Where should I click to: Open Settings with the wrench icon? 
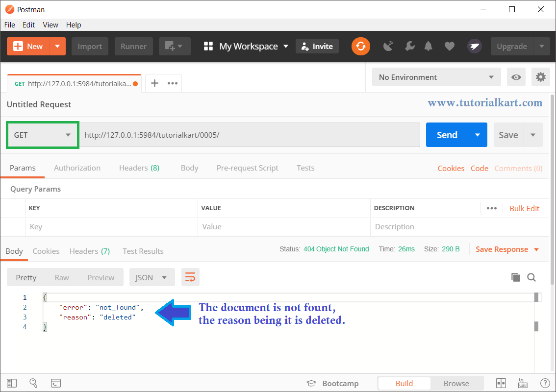409,46
